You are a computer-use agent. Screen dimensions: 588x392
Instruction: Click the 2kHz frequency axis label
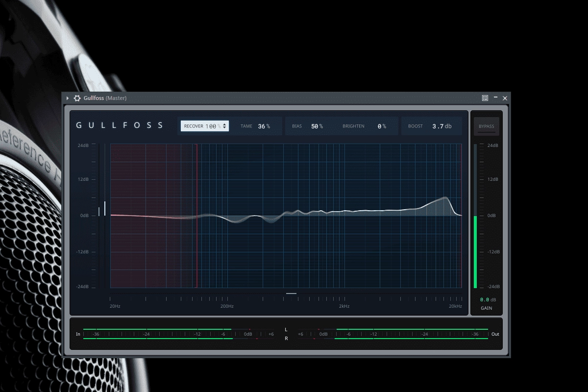click(x=344, y=306)
